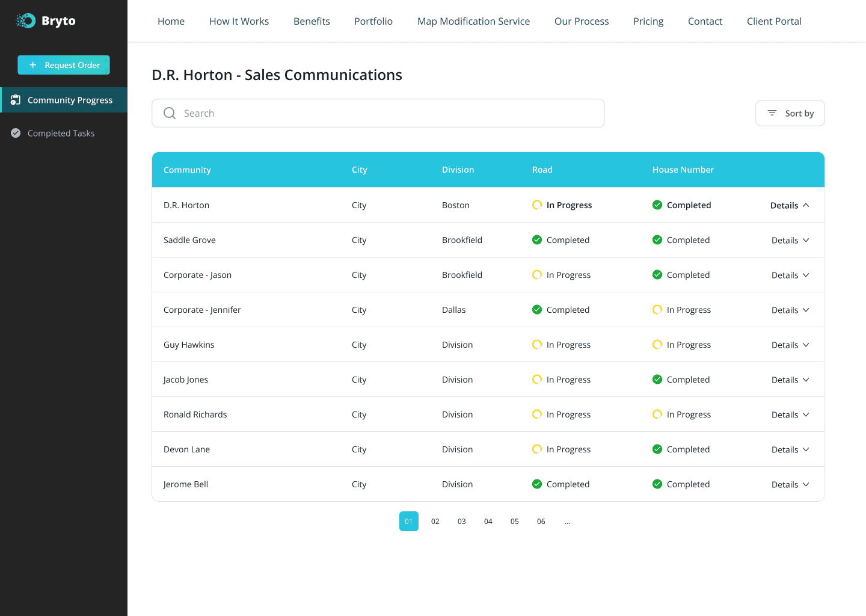
Task: Click the Sort by filter icon
Action: click(x=772, y=113)
